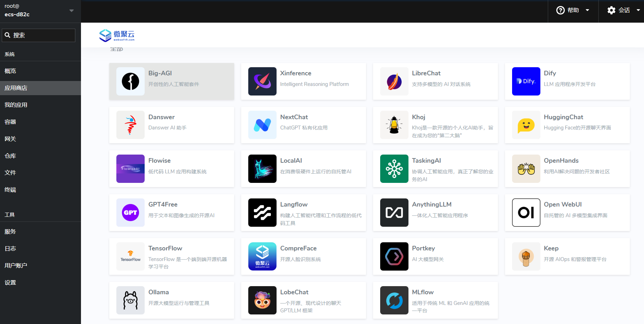Viewport: 644px width, 324px height.
Task: Click the 搜索 search field
Action: [39, 35]
